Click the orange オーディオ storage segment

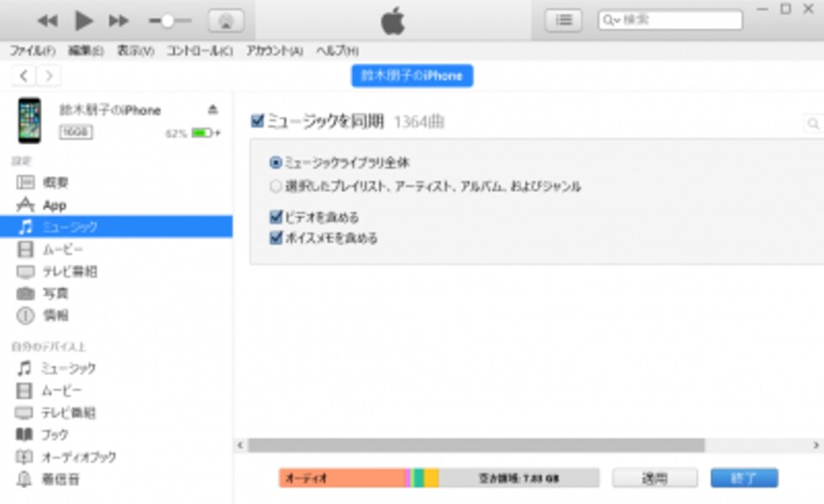click(x=341, y=478)
